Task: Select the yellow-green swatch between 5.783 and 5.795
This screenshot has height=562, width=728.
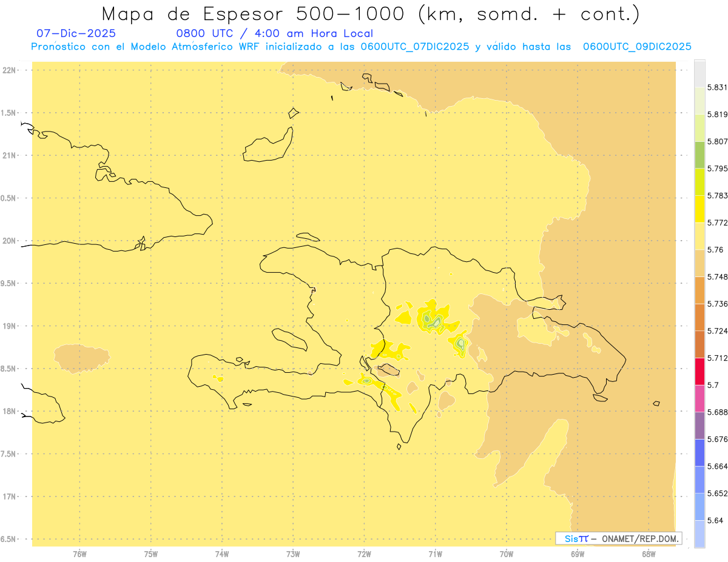Action: point(699,182)
